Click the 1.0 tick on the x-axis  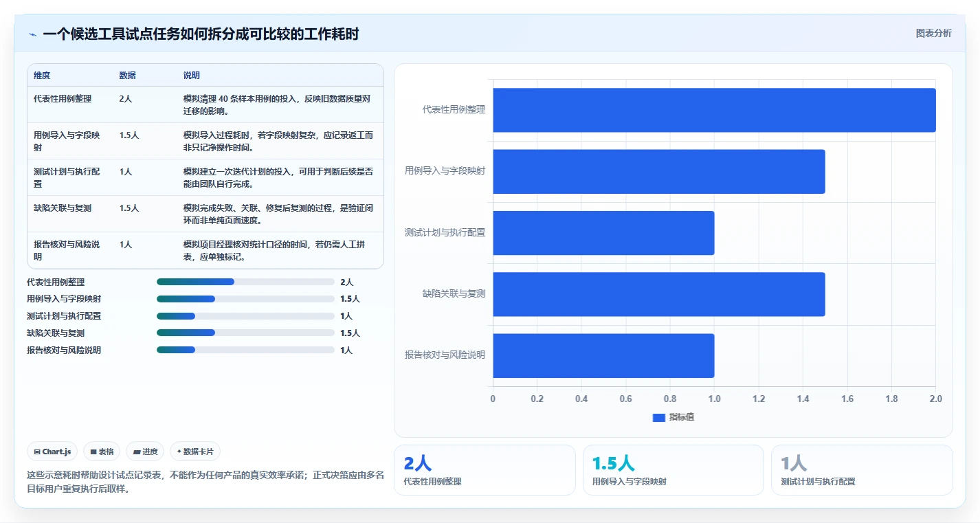point(714,399)
